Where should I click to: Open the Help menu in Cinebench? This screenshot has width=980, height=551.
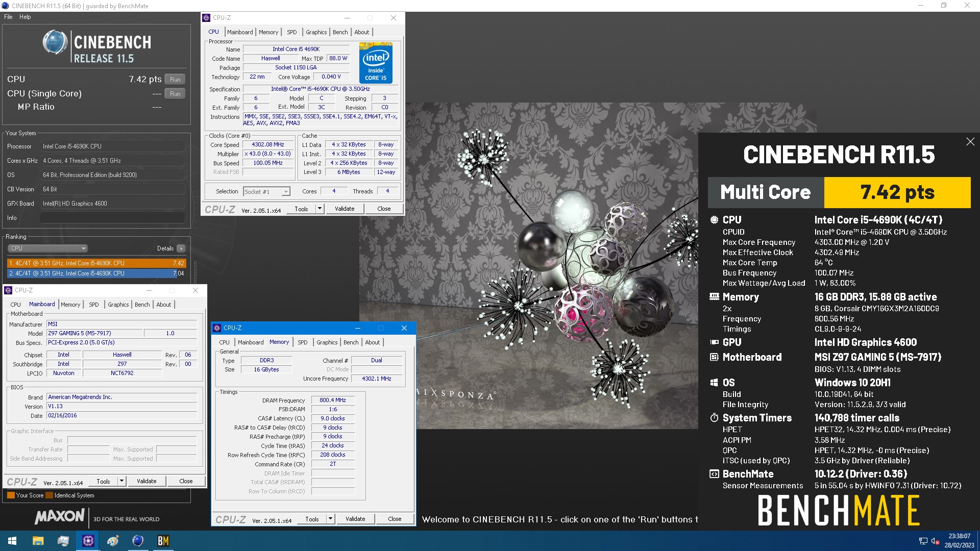tap(25, 17)
